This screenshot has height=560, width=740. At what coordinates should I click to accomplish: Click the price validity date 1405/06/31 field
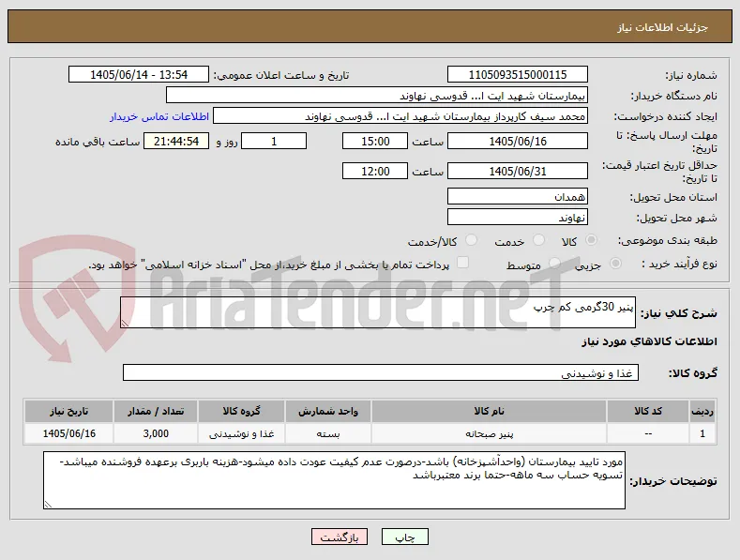[x=517, y=171]
